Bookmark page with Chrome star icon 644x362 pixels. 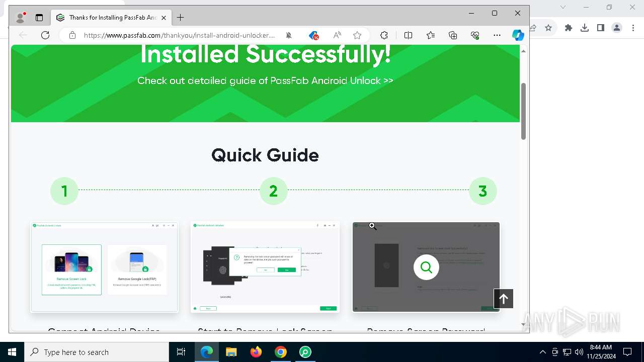click(548, 28)
